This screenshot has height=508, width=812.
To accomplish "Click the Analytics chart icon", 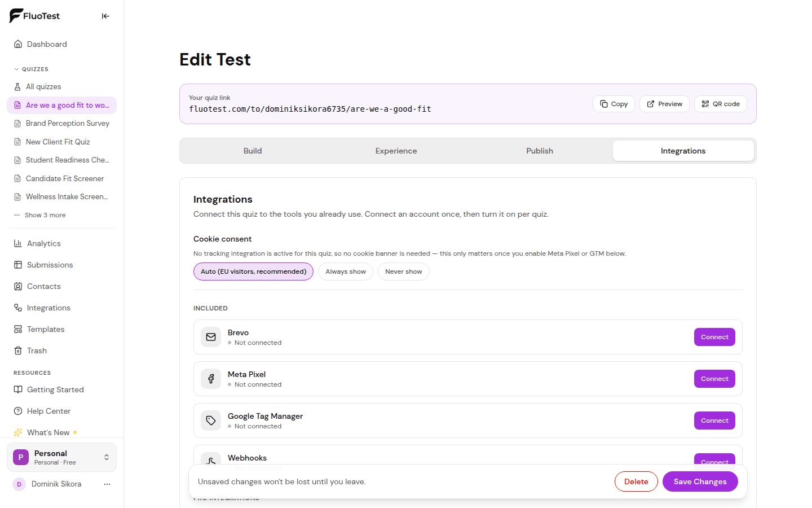I will tap(18, 243).
